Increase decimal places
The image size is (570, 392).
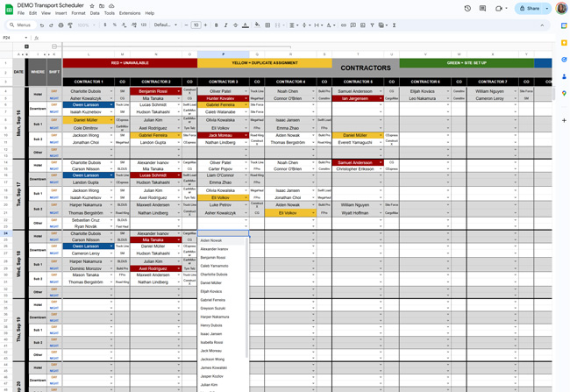pyautogui.click(x=134, y=25)
